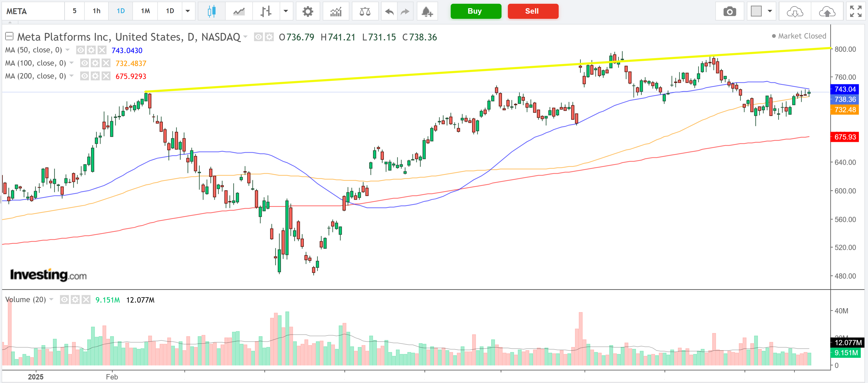Switch to the 1M timeframe tab
The image size is (868, 383).
[x=145, y=11]
